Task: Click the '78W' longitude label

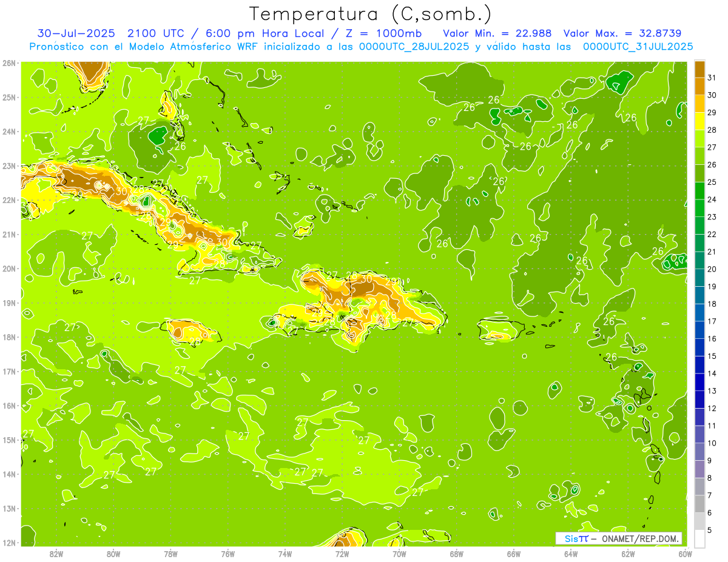Action: (170, 554)
